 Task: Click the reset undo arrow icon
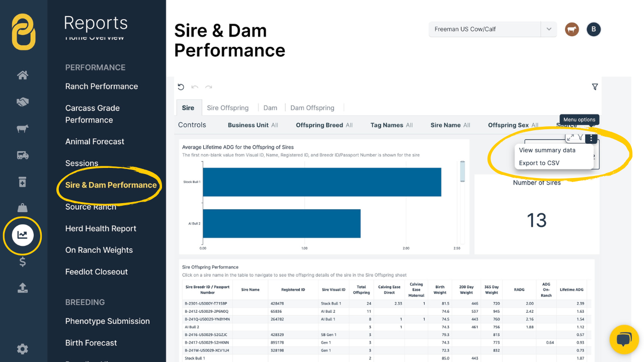coord(181,87)
